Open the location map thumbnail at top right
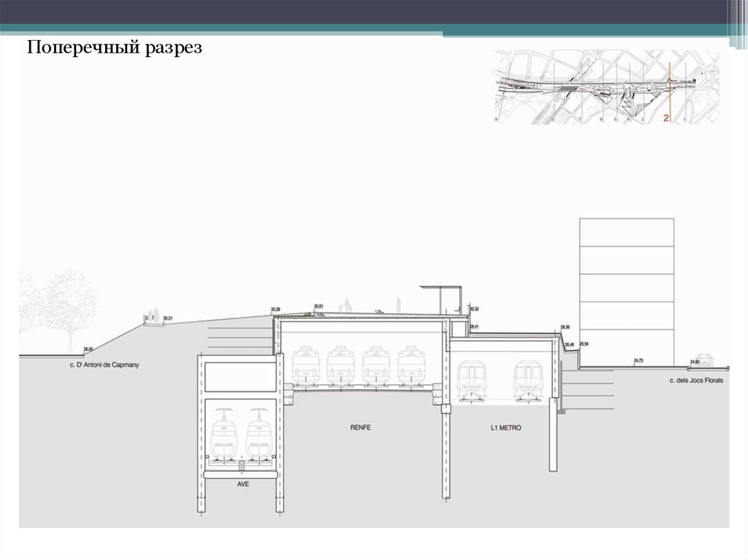The image size is (748, 560). (x=606, y=86)
